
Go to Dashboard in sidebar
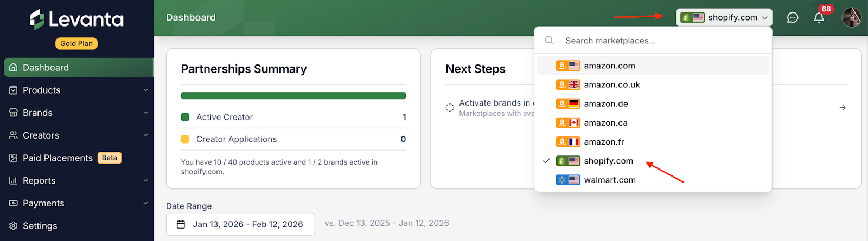click(46, 68)
